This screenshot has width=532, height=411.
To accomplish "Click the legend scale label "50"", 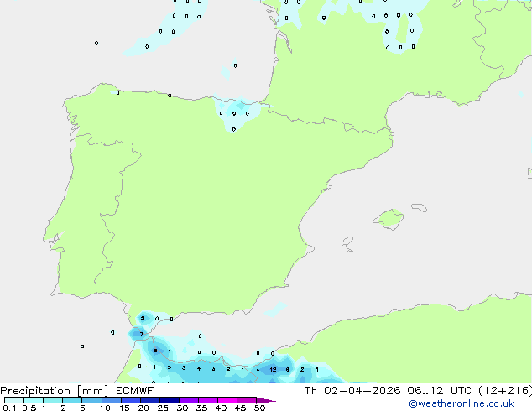I will click(259, 408).
